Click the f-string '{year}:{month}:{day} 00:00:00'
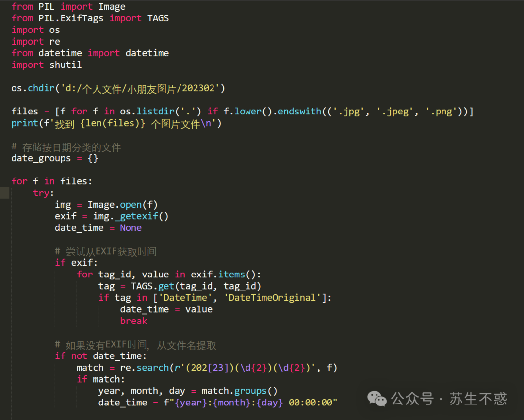Viewport: 524px width, 420px height. 253,403
